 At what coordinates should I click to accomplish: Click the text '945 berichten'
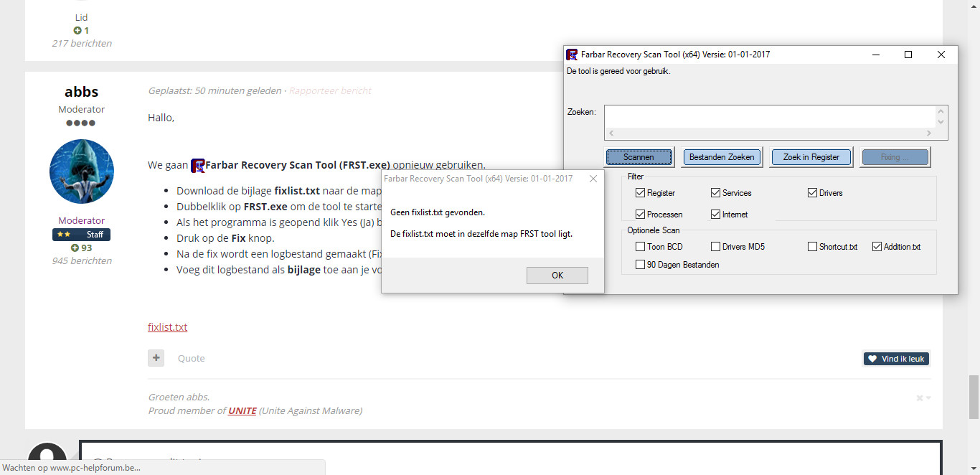82,260
